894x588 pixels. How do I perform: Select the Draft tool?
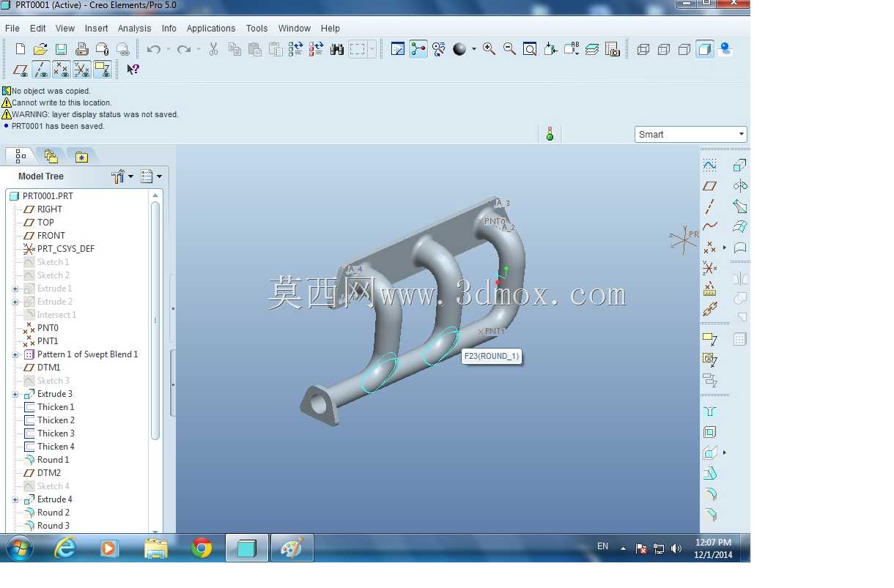[709, 473]
